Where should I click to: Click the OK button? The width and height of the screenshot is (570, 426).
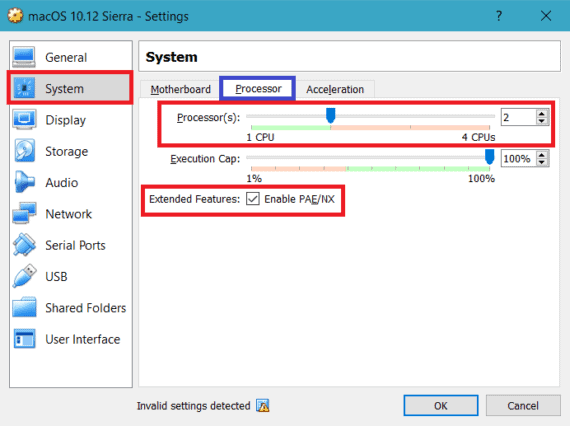click(441, 406)
